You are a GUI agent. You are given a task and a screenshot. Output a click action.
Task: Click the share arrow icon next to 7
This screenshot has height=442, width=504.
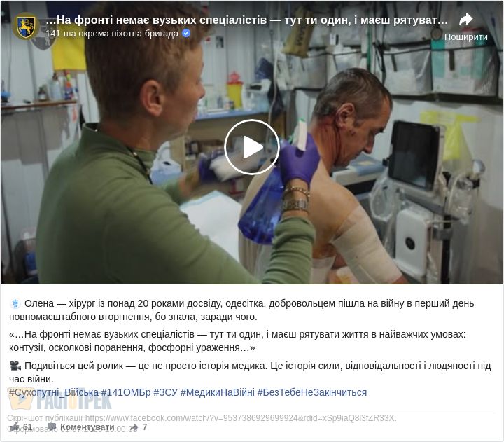[134, 427]
